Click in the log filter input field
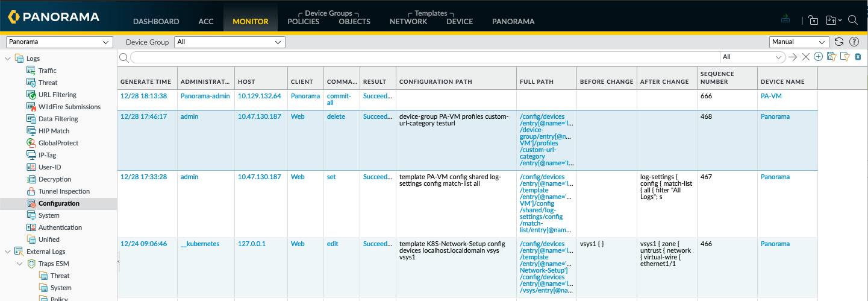This screenshot has height=301, width=868. [425, 57]
